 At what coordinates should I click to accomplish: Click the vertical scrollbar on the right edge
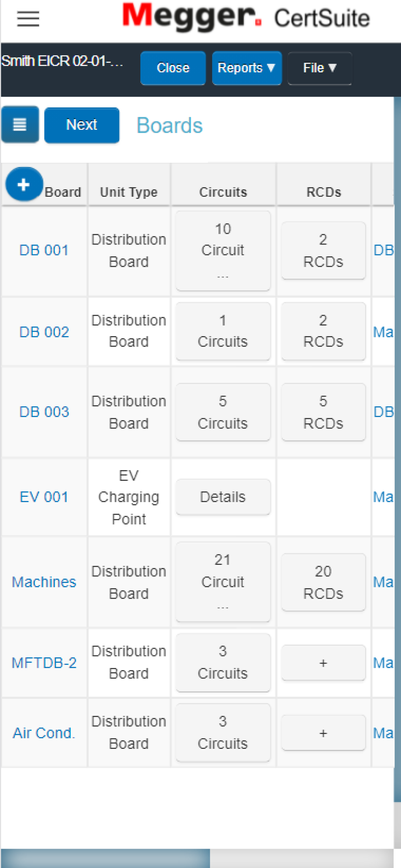pyautogui.click(x=397, y=449)
